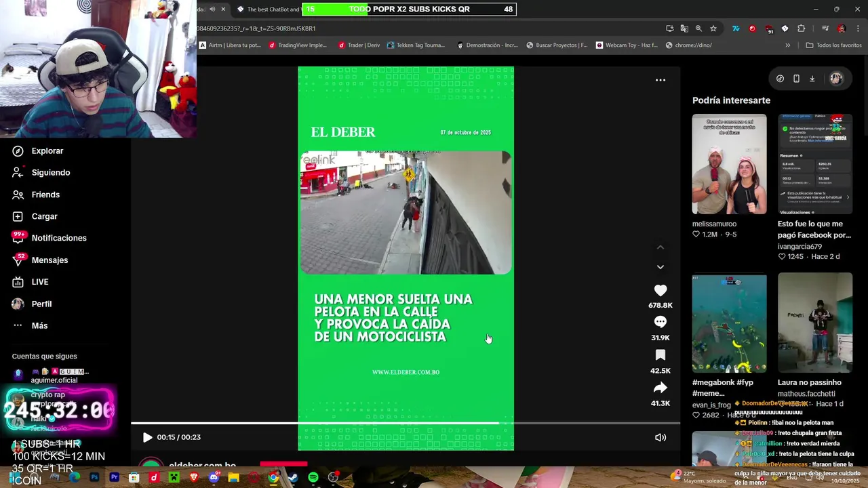Screen dimensions: 868x488
Task: Open Spotify from the taskbar
Action: pyautogui.click(x=313, y=477)
